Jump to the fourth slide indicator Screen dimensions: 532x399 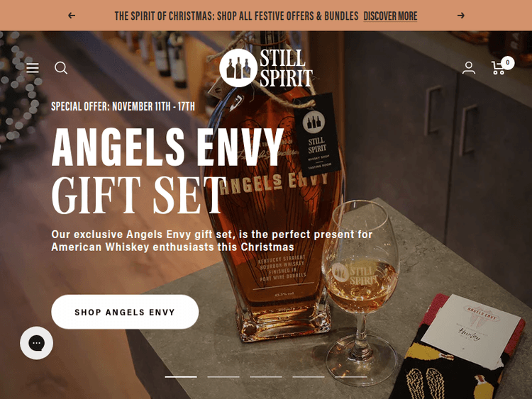point(309,376)
